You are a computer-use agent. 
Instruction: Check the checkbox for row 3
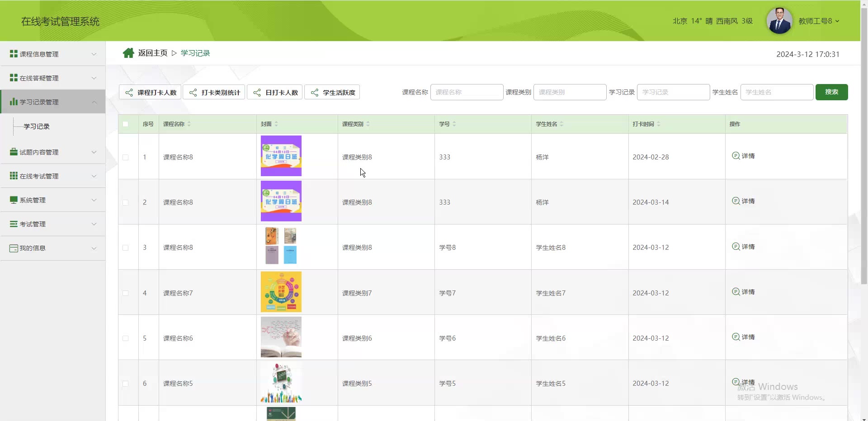[x=126, y=248]
